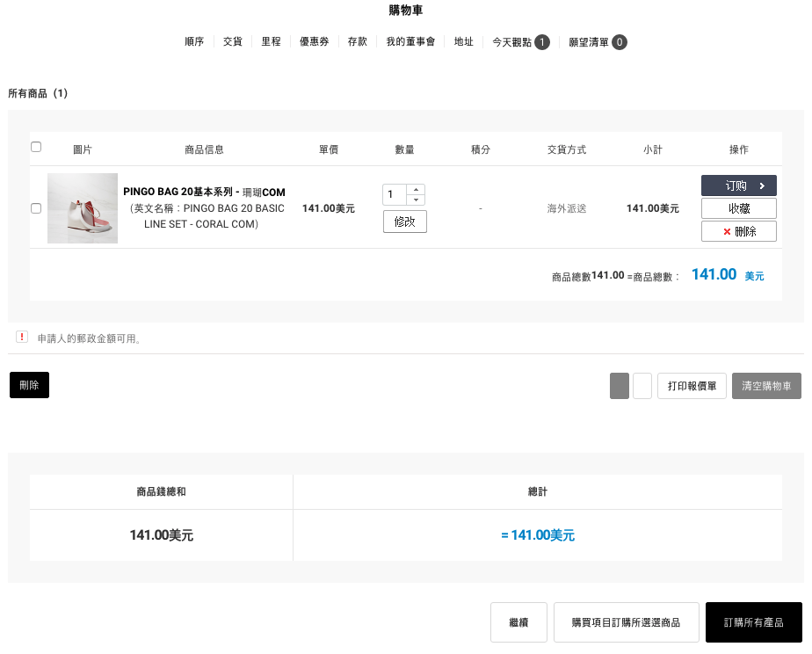The width and height of the screenshot is (812, 654).
Task: Toggle the select-all checkbox in table header
Action: (36, 147)
